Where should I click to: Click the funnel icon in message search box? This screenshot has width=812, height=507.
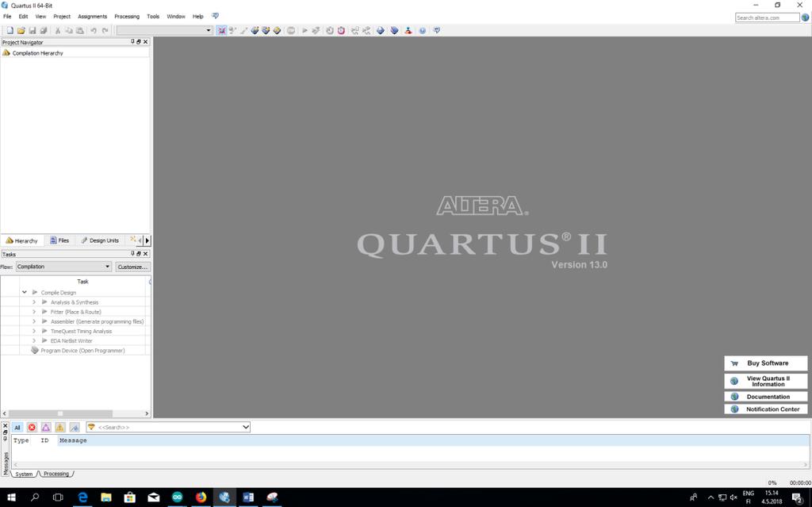pyautogui.click(x=92, y=427)
